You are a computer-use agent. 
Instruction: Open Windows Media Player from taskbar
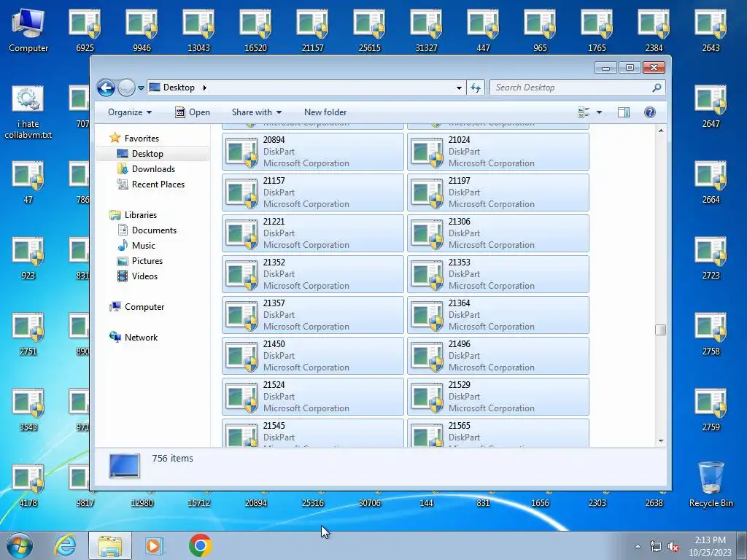(x=154, y=545)
